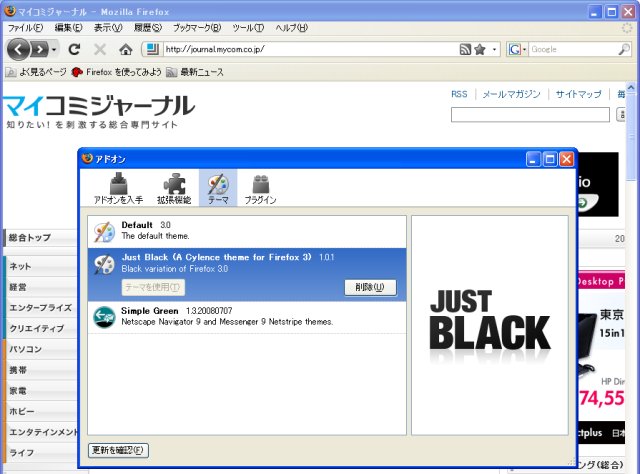The image size is (640, 474).
Task: Open the 表示 menu
Action: pos(108,28)
